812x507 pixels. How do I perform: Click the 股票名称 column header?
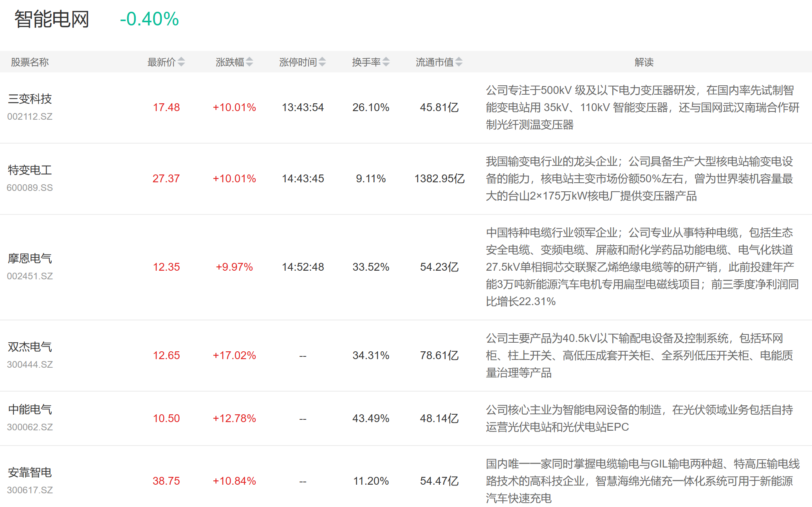pos(30,62)
